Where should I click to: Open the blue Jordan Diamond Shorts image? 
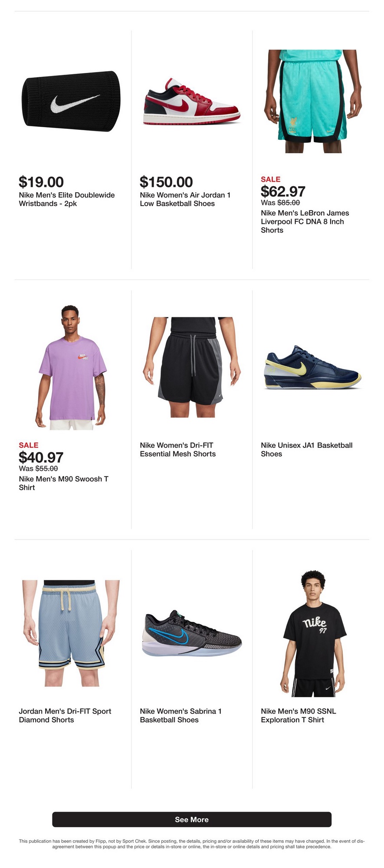[71, 633]
